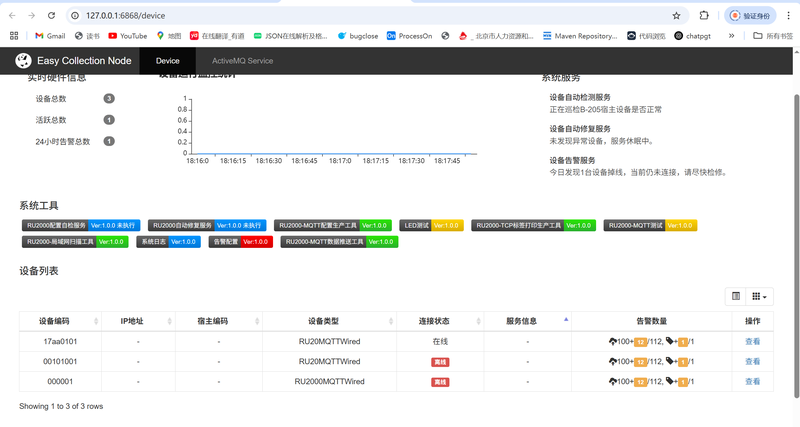Screen dimensions: 800x427
Task: Click 查看 for device 00101001
Action: [x=753, y=361]
